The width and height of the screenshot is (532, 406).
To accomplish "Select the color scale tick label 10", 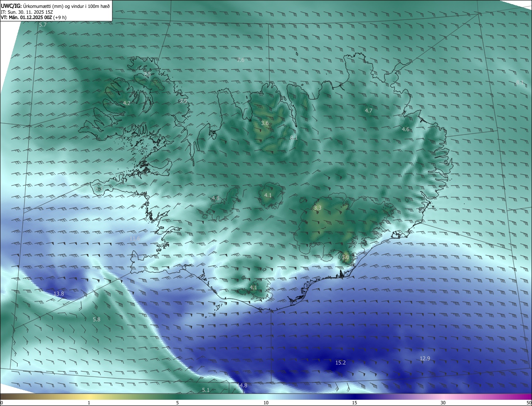I will [266, 403].
